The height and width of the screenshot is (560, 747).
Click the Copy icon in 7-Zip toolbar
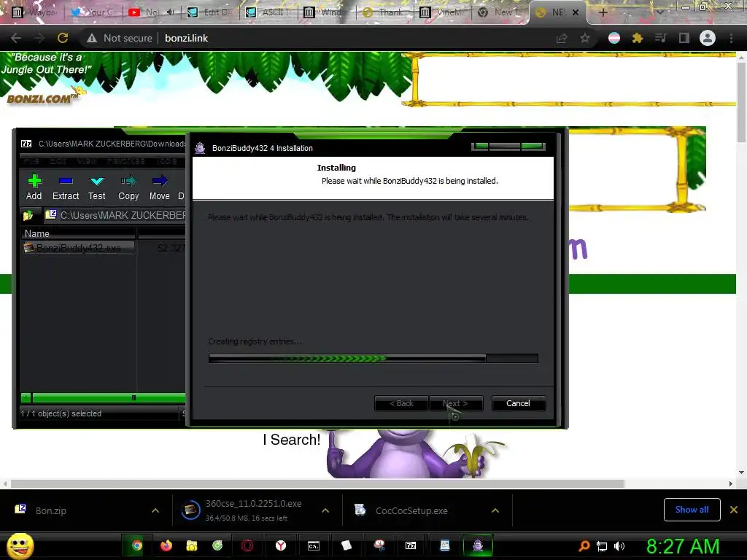pos(128,181)
